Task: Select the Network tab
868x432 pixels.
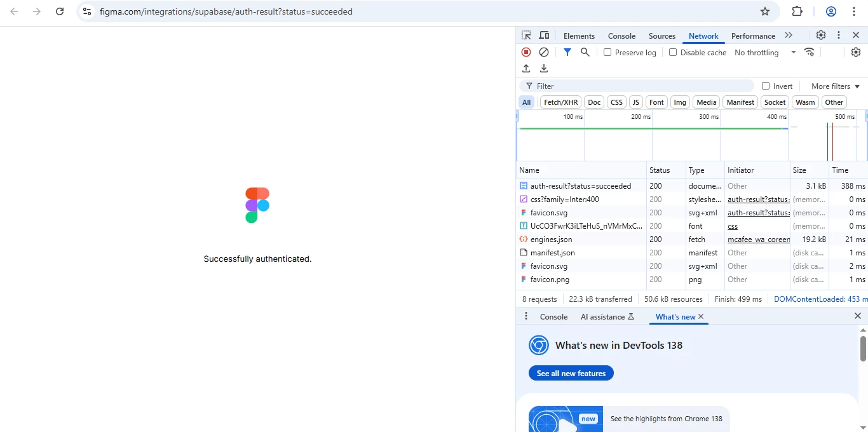Action: tap(703, 36)
